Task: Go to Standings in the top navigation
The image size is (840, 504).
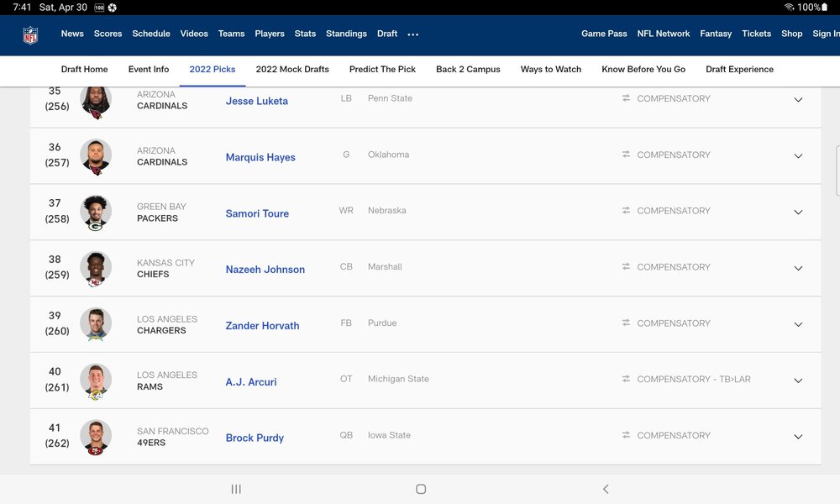Action: (x=346, y=34)
